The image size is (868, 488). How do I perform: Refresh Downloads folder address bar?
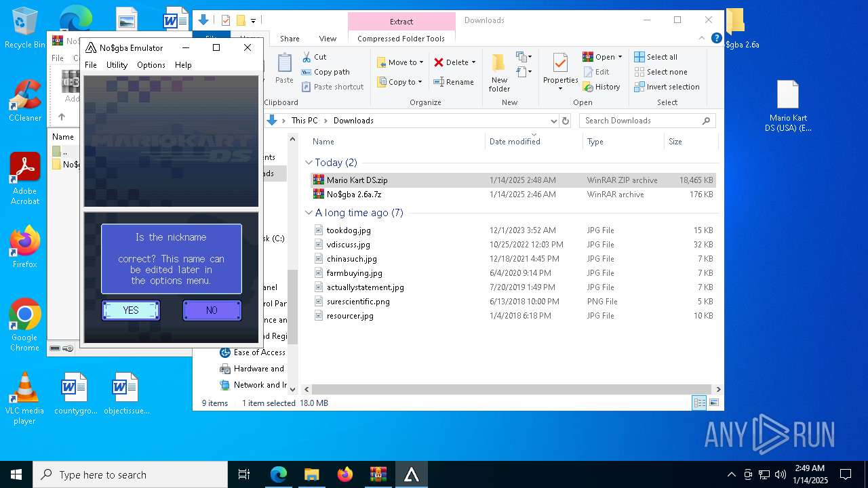[566, 121]
